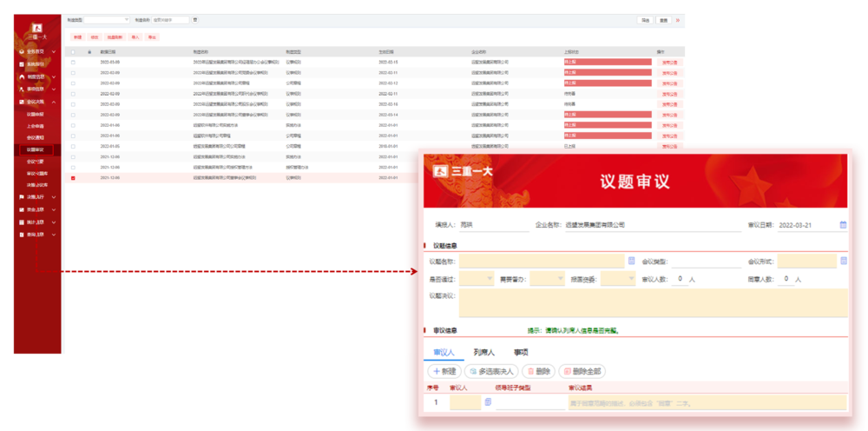Click the lookup icon beside 议题名称 field
Screen dimensions: 868x431
click(x=630, y=261)
